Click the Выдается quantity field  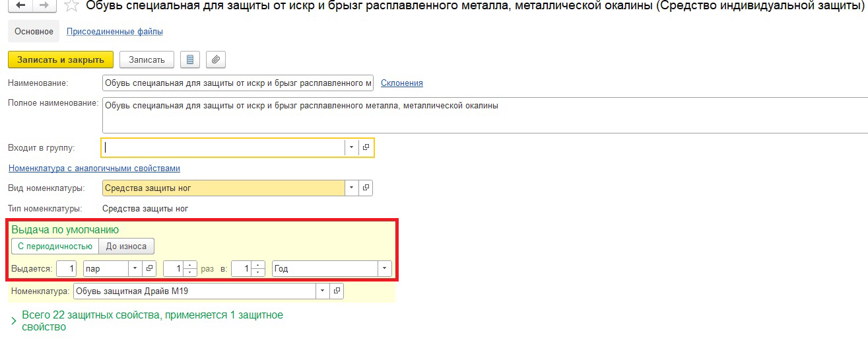pyautogui.click(x=67, y=269)
